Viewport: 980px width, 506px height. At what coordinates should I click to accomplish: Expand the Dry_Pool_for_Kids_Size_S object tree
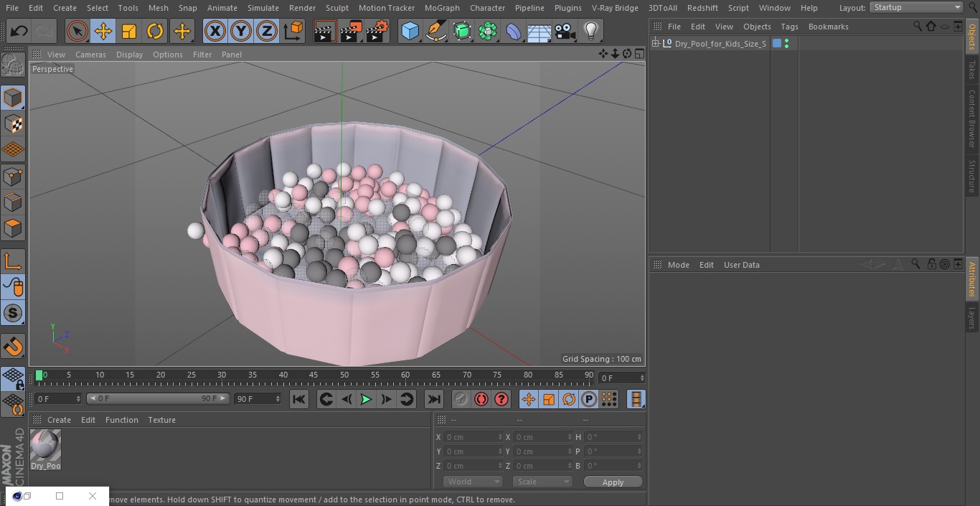click(x=655, y=44)
